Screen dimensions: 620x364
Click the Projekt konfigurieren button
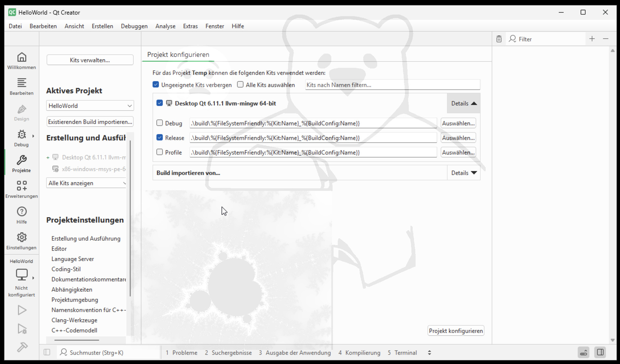[x=456, y=331]
